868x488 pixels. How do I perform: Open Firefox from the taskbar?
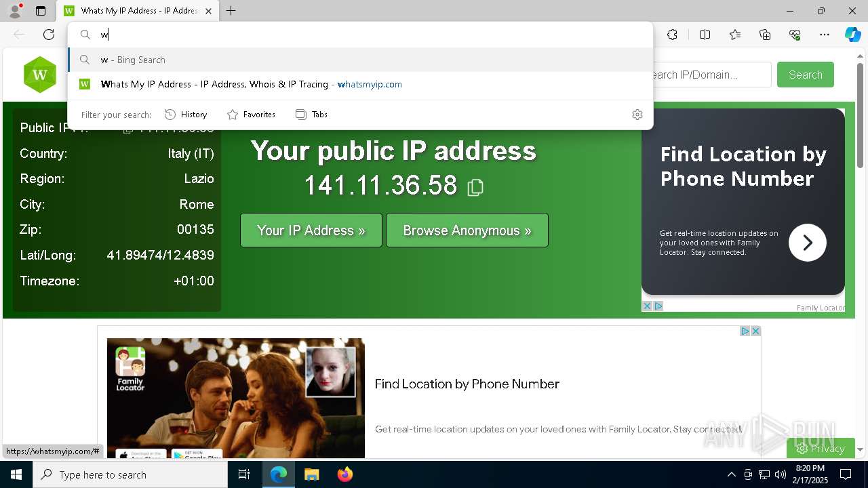pyautogui.click(x=344, y=474)
